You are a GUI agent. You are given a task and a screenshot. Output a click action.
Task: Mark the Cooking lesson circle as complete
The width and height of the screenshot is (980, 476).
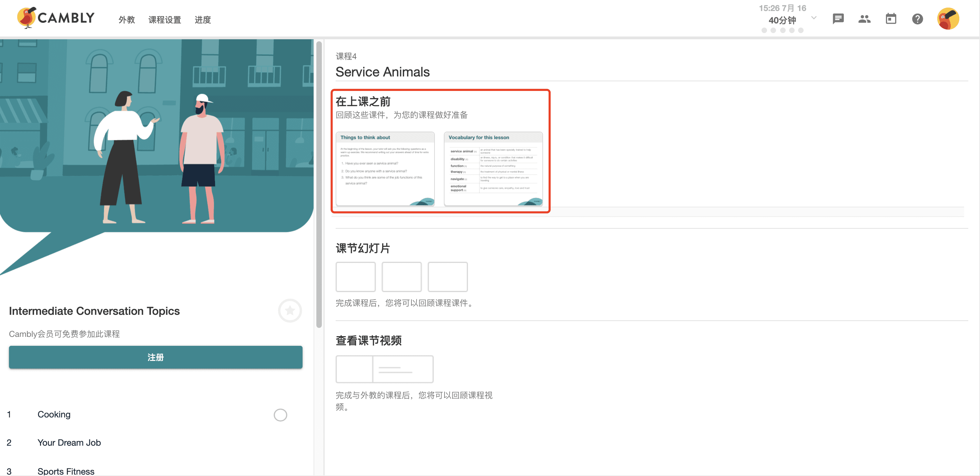[280, 415]
